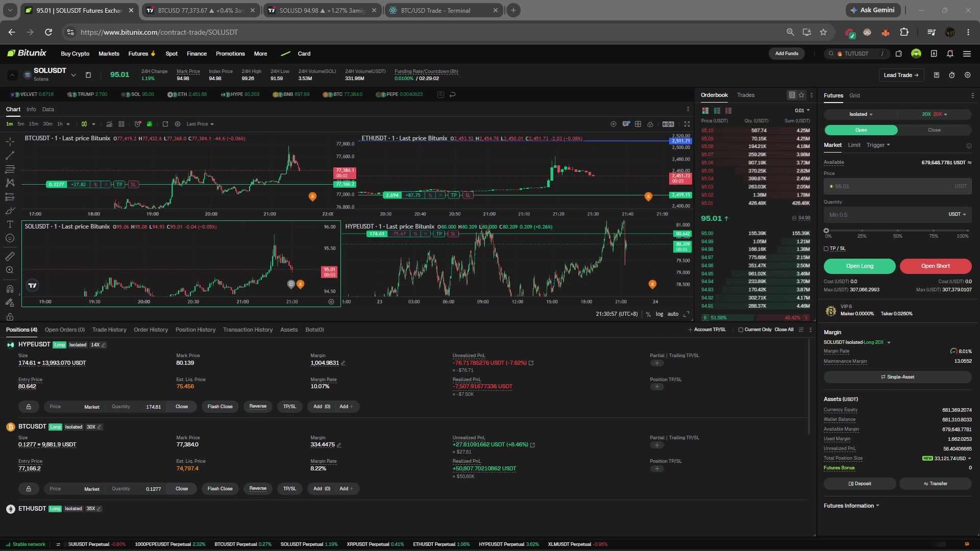Screen dimensions: 980x551
Task: Open chart settings gear in chart toolbar
Action: click(178, 124)
